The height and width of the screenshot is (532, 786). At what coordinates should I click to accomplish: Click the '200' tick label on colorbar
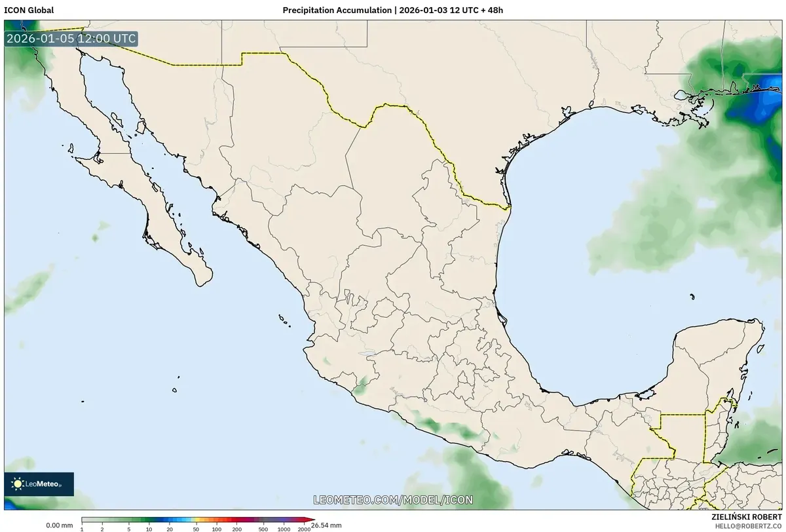click(x=237, y=529)
